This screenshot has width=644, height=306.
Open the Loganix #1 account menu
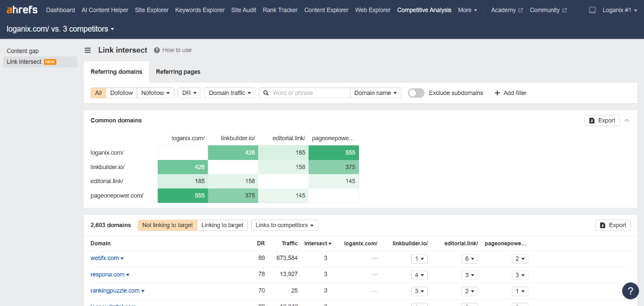point(620,10)
